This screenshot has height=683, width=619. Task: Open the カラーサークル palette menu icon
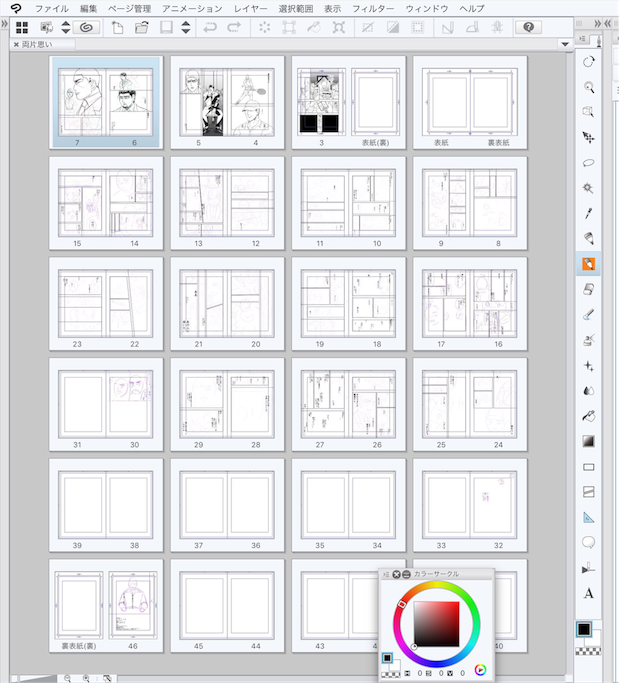tap(386, 575)
